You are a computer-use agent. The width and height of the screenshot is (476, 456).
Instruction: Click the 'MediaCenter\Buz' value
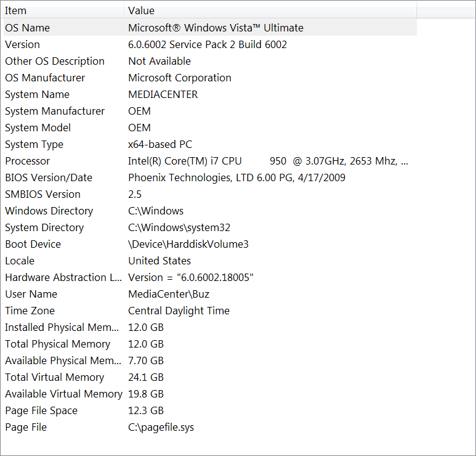pyautogui.click(x=169, y=295)
